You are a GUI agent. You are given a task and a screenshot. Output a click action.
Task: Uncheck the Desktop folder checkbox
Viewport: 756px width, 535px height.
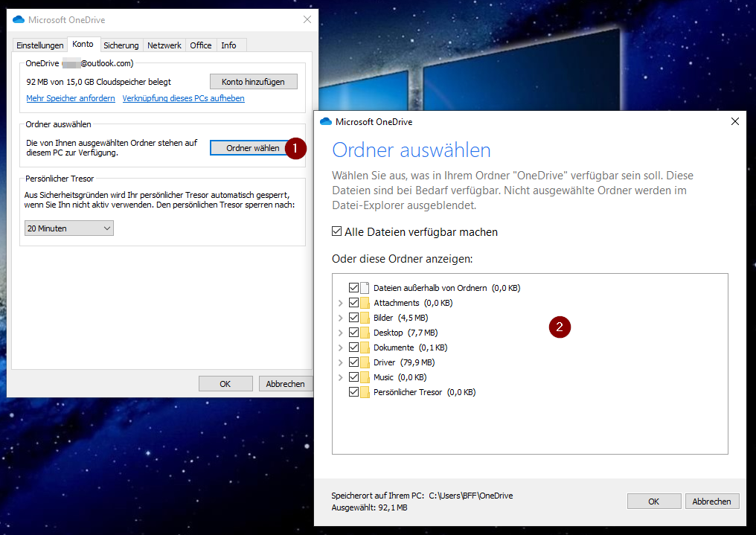click(x=353, y=333)
